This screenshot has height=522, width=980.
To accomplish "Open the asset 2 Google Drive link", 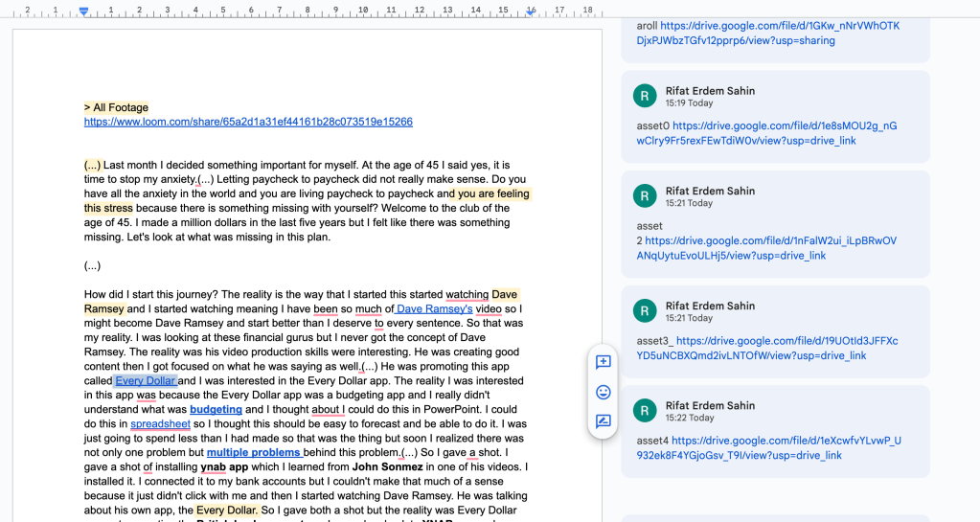I will [x=766, y=248].
